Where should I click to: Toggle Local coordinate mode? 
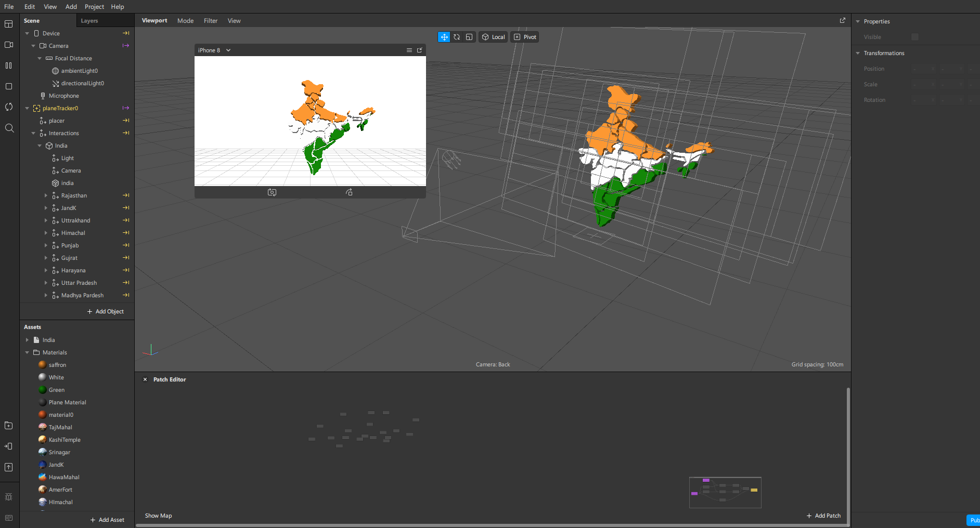point(493,37)
